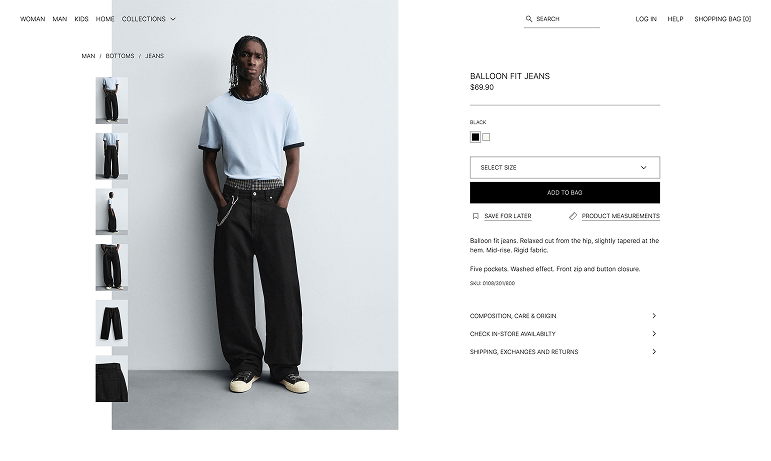Choose the black color swatch
Image resolution: width=771 pixels, height=461 pixels.
[x=475, y=137]
